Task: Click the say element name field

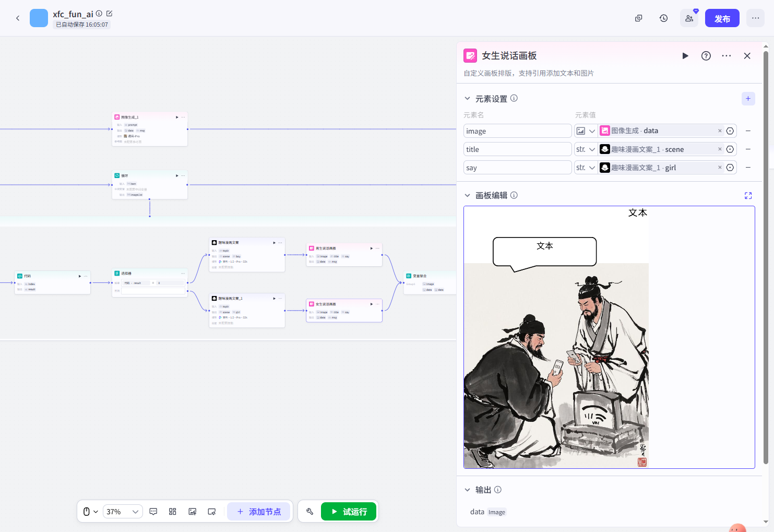Action: (518, 168)
